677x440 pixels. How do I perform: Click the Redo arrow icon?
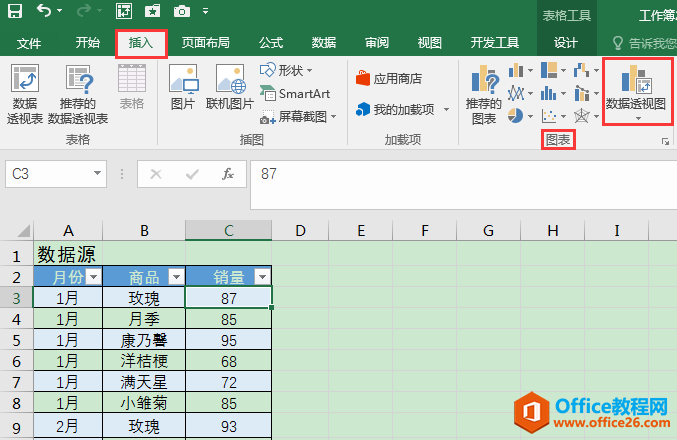84,10
